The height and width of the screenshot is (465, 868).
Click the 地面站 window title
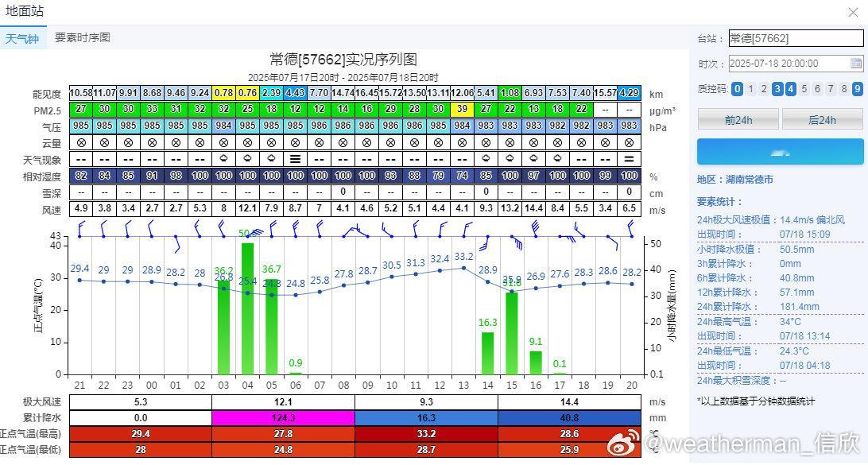[25, 11]
